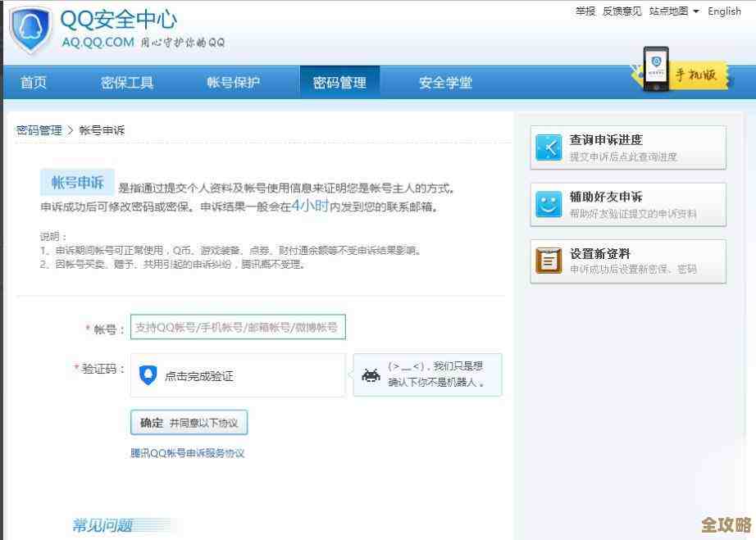Expand the 常见问题 section
Screen dimensions: 756x540
[103, 527]
